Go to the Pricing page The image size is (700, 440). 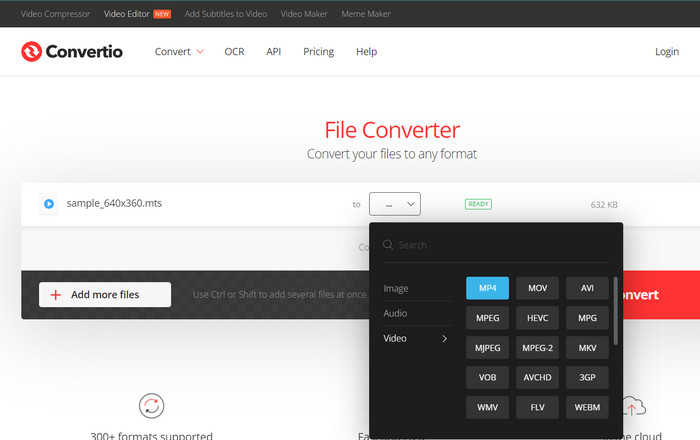[319, 52]
